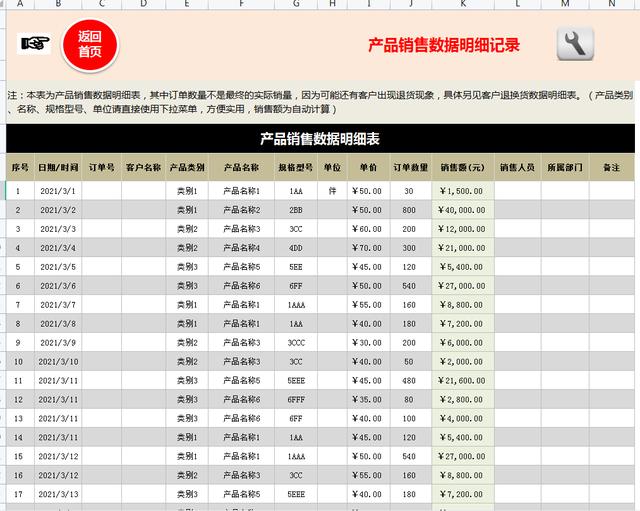Select serial number 7 cell
Screen dimensions: 640x511
(20, 305)
